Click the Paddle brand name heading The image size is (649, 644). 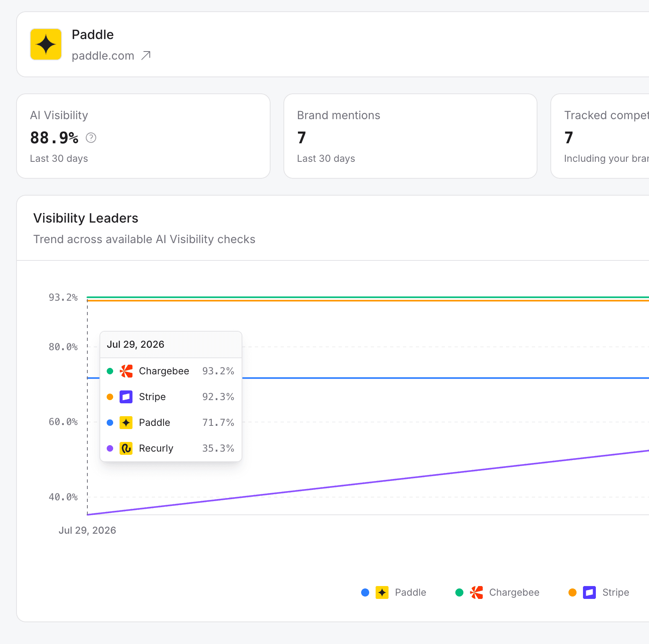93,35
